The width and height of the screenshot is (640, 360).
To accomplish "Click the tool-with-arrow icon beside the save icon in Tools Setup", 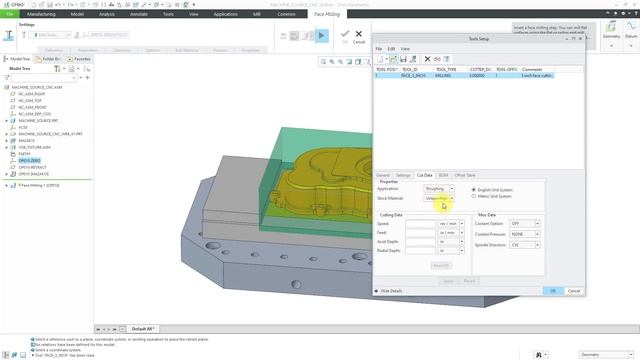I will pyautogui.click(x=413, y=59).
